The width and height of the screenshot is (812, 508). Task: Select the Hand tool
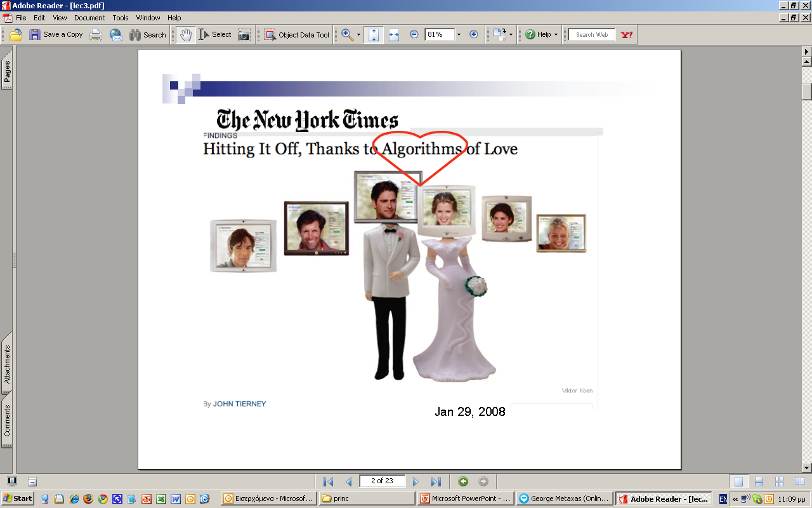click(x=185, y=35)
